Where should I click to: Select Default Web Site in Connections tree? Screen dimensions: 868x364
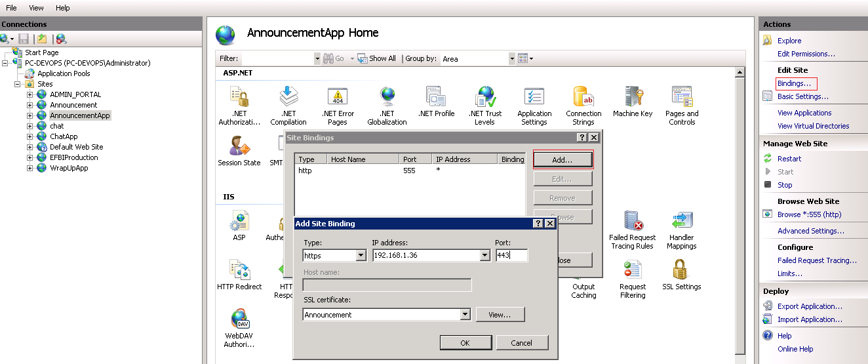click(x=76, y=147)
